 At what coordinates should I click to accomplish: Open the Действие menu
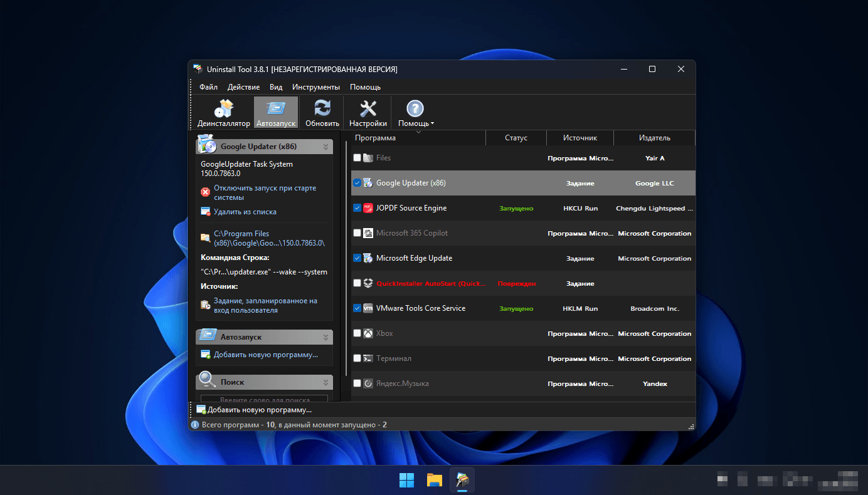coord(243,87)
